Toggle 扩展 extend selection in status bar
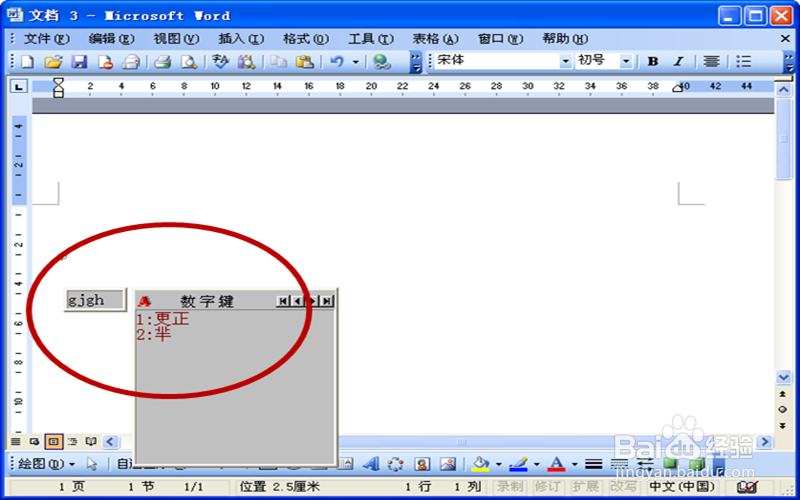This screenshot has width=800, height=500. [585, 487]
